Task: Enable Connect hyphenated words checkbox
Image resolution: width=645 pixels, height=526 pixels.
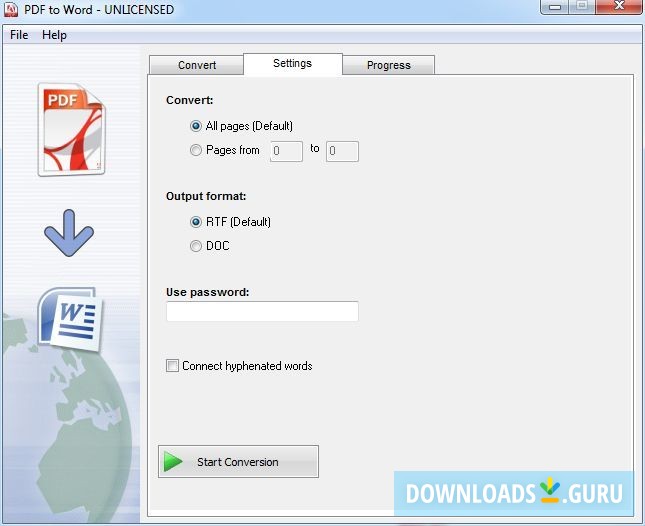Action: [x=239, y=366]
